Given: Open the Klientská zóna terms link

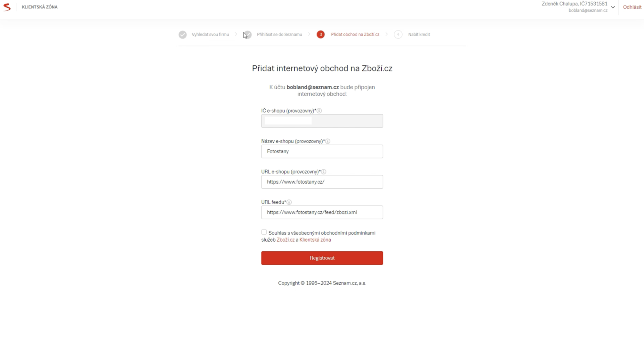Looking at the screenshot, I should (x=315, y=240).
